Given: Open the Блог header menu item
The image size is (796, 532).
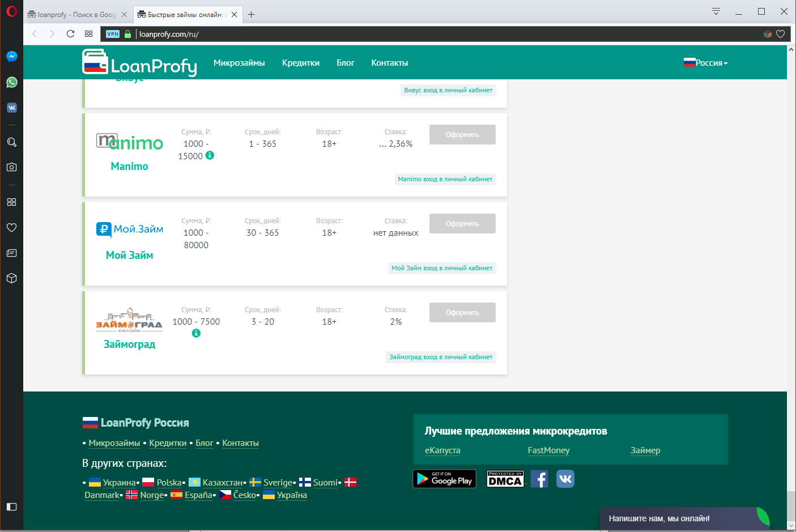Looking at the screenshot, I should pos(346,63).
